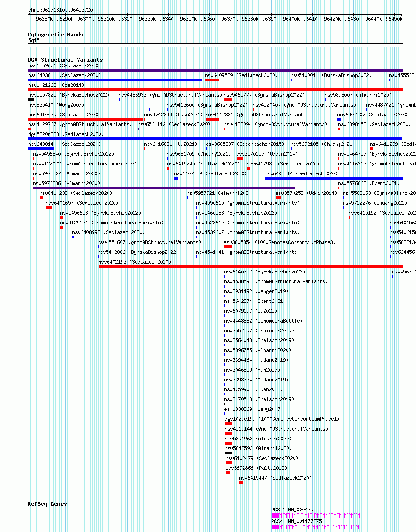Viewport: 416px width, 532px height.
Task: Open nsv5576663 (Ebert2021) variant
Action: coord(369,184)
